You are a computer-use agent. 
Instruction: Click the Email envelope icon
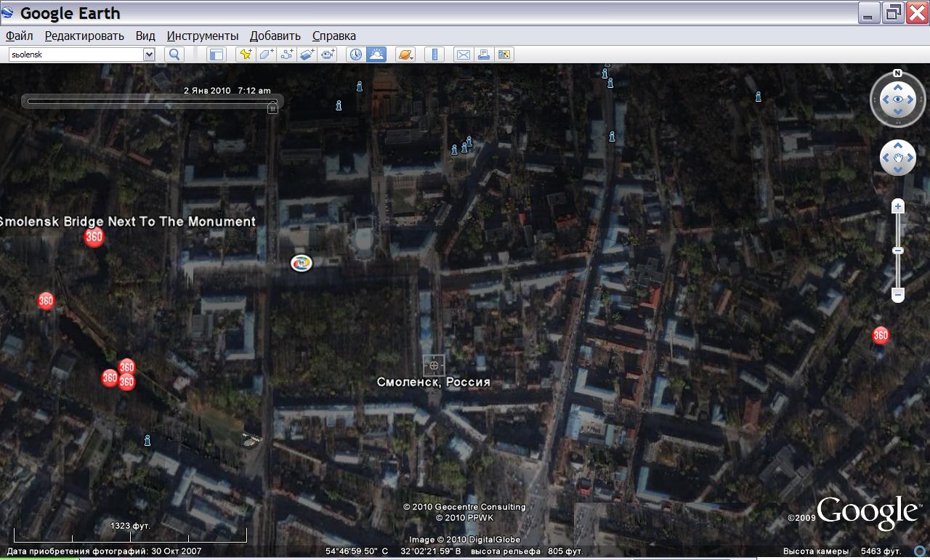pos(463,54)
